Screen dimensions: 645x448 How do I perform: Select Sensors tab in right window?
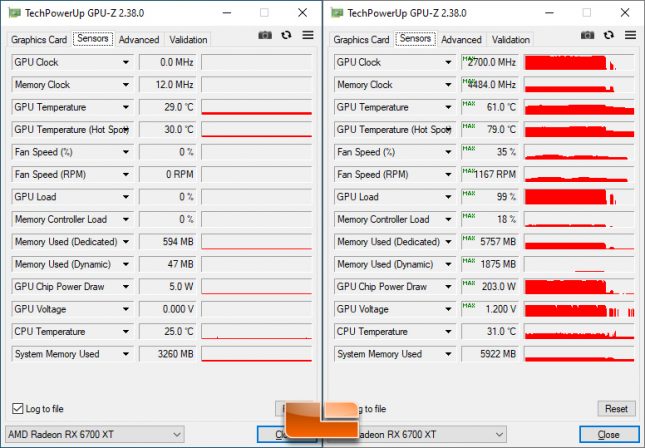[415, 39]
